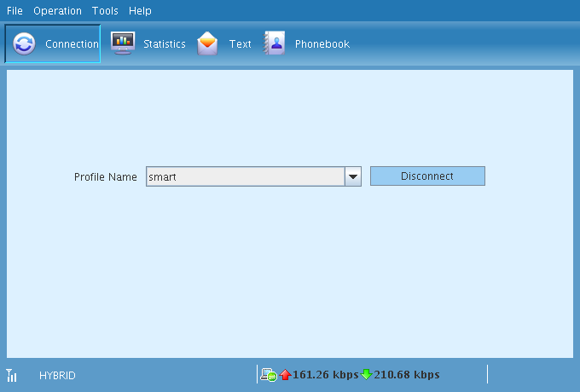Select the 'smart' profile combo box

click(245, 176)
